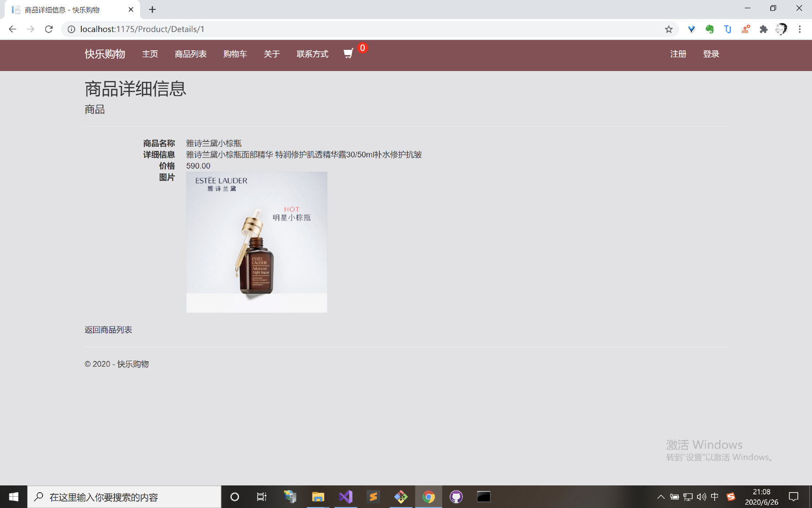The height and width of the screenshot is (508, 812).
Task: Click the price value 590.00
Action: [x=198, y=166]
